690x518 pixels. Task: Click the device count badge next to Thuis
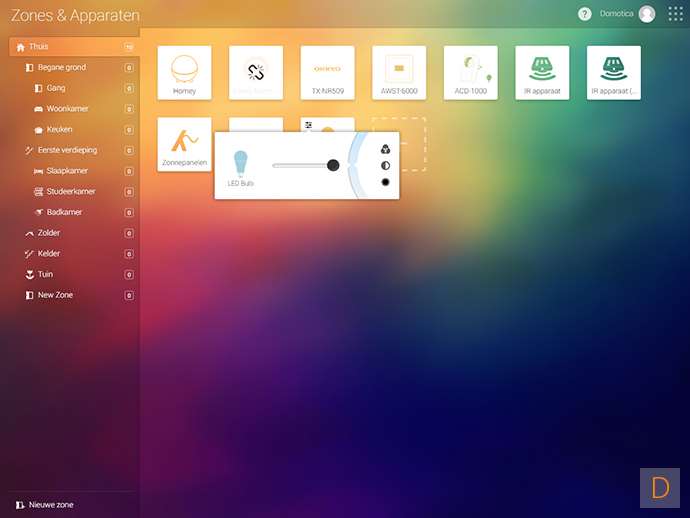click(129, 47)
